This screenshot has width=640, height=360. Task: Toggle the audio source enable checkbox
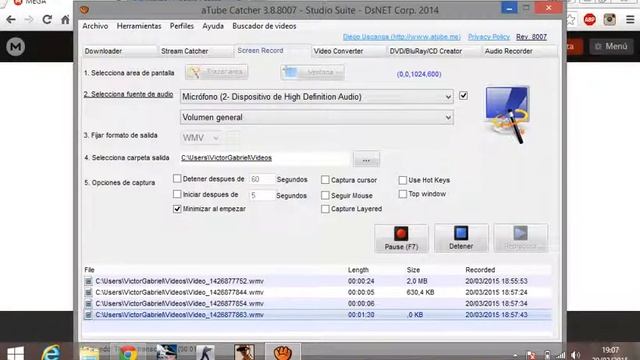click(463, 96)
